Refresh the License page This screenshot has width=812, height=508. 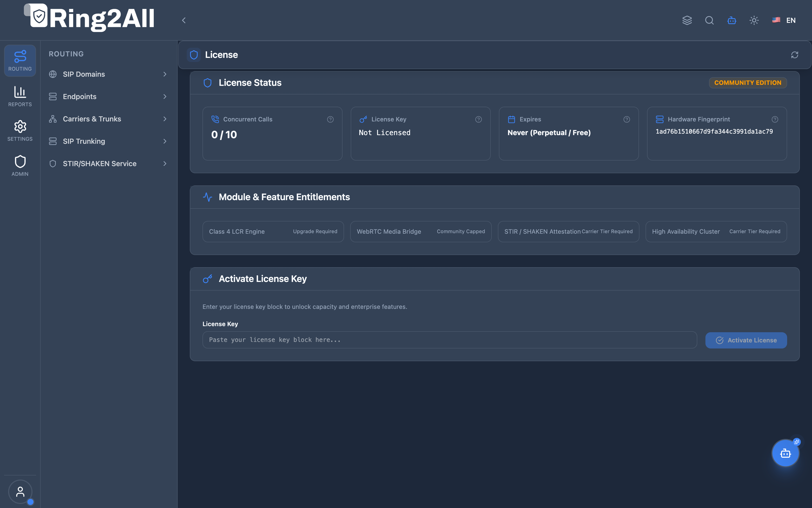[794, 55]
